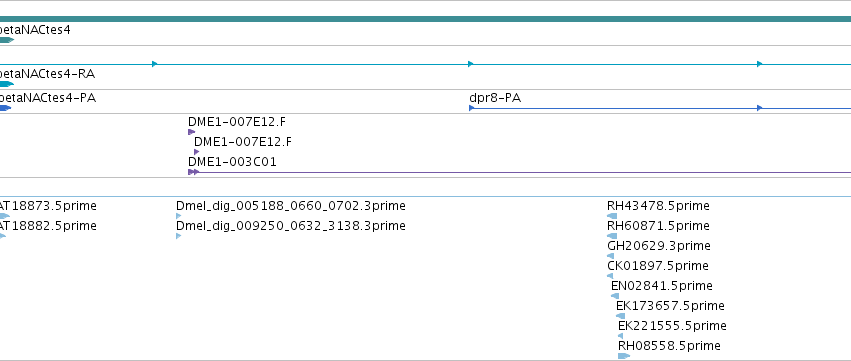Screen dimensions: 851x361
Task: Click the RH60871.5prime EST arrow
Action: 612,236
